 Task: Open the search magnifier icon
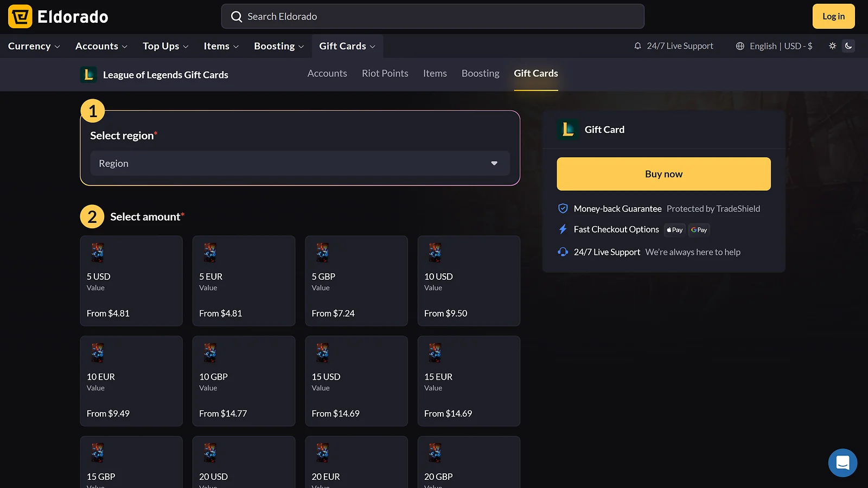click(236, 16)
